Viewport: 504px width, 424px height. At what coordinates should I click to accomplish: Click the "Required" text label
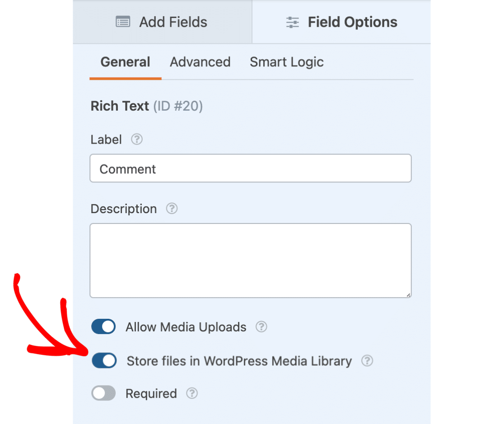click(151, 394)
